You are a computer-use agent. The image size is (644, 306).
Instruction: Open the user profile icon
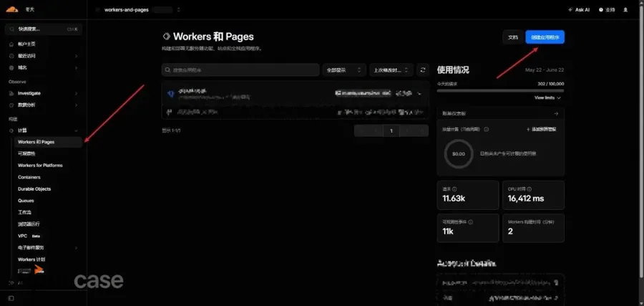click(x=625, y=9)
